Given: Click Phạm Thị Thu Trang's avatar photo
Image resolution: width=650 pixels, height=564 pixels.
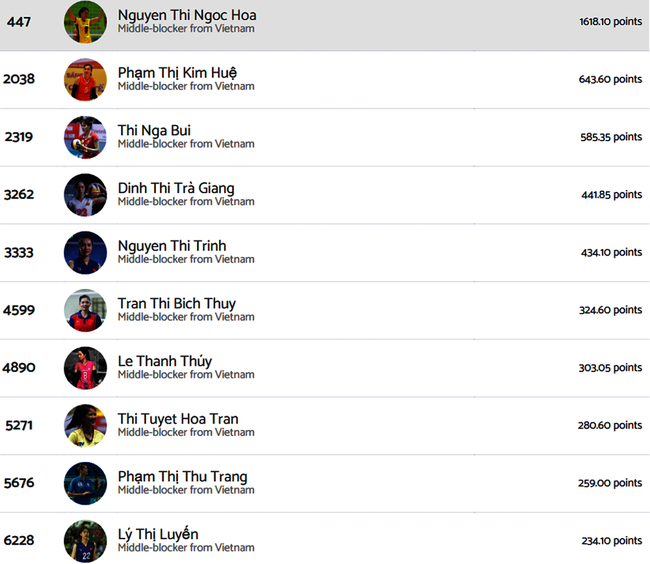Looking at the screenshot, I should coord(85,483).
